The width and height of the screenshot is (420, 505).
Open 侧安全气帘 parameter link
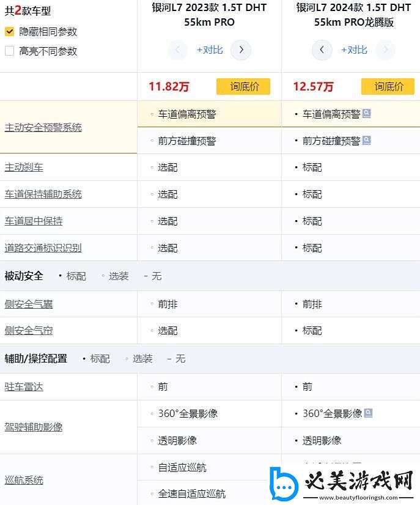(x=29, y=330)
